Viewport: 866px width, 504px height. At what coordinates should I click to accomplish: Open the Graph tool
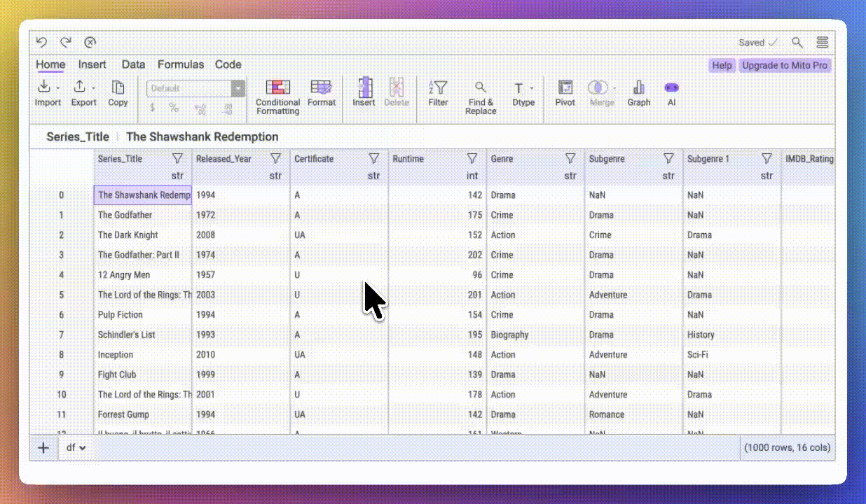[x=638, y=91]
